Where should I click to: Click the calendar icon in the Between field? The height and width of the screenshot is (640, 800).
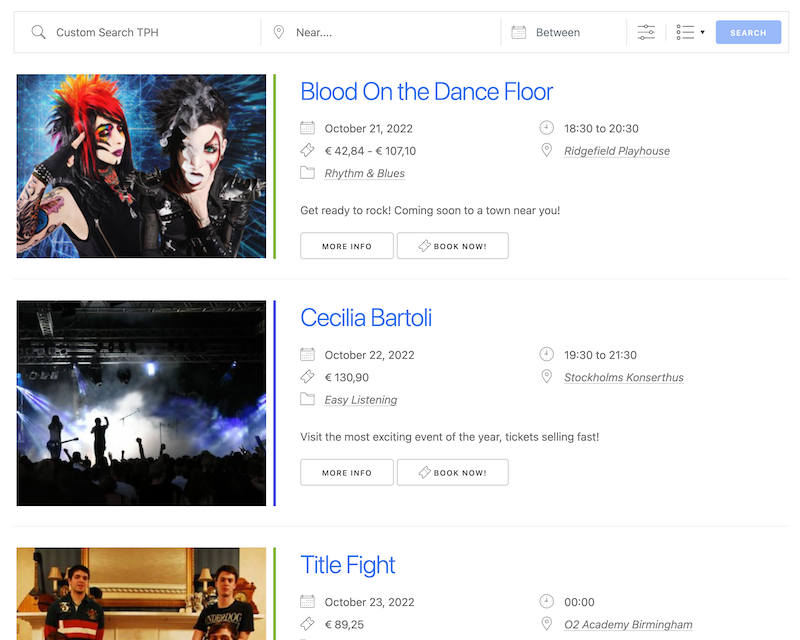pos(518,31)
